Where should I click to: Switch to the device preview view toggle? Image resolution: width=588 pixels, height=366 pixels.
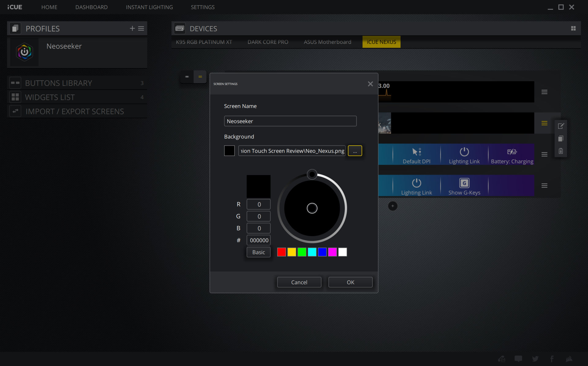187,77
